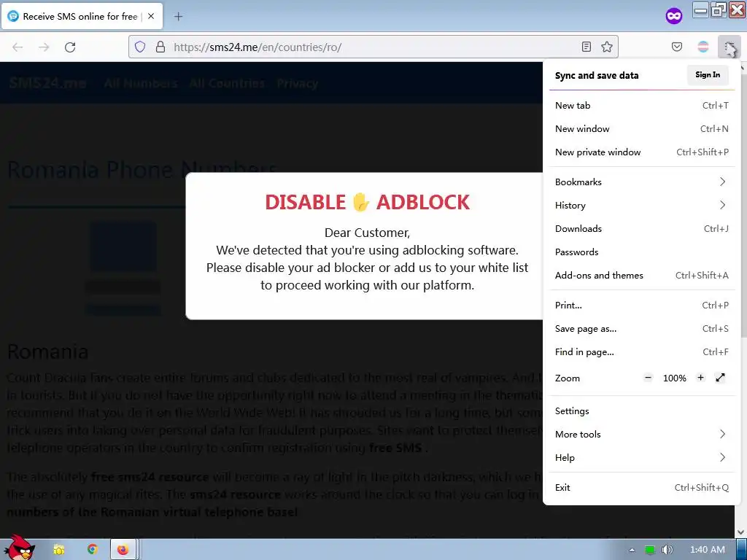Click Sign In for sync
The height and width of the screenshot is (560, 747).
[x=708, y=75]
